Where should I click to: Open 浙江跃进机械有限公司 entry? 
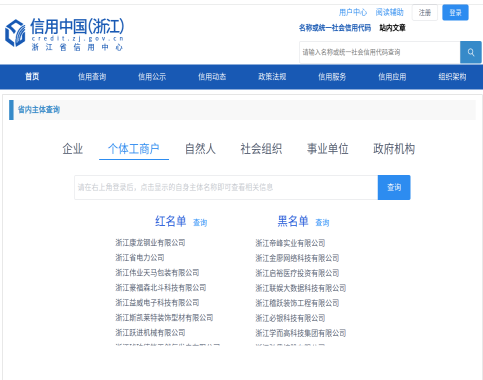click(150, 333)
